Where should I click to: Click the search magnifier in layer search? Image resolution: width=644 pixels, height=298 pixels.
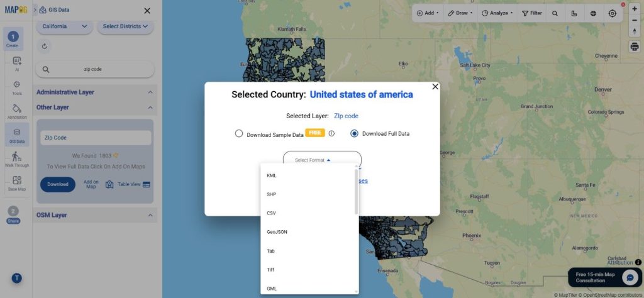click(46, 70)
